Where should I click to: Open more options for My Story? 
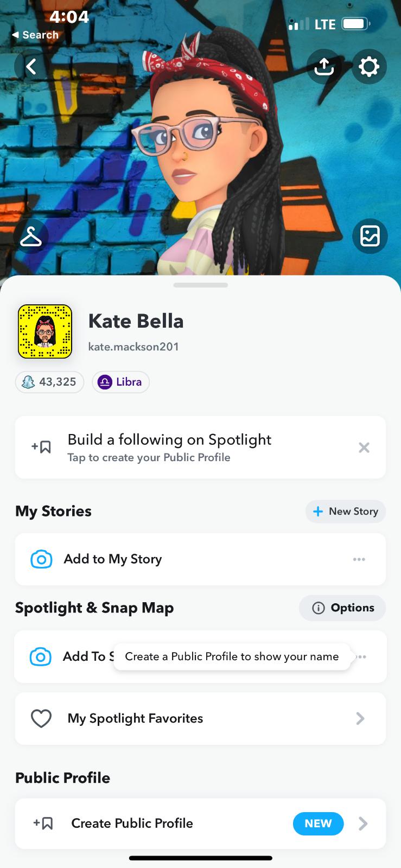pos(359,559)
